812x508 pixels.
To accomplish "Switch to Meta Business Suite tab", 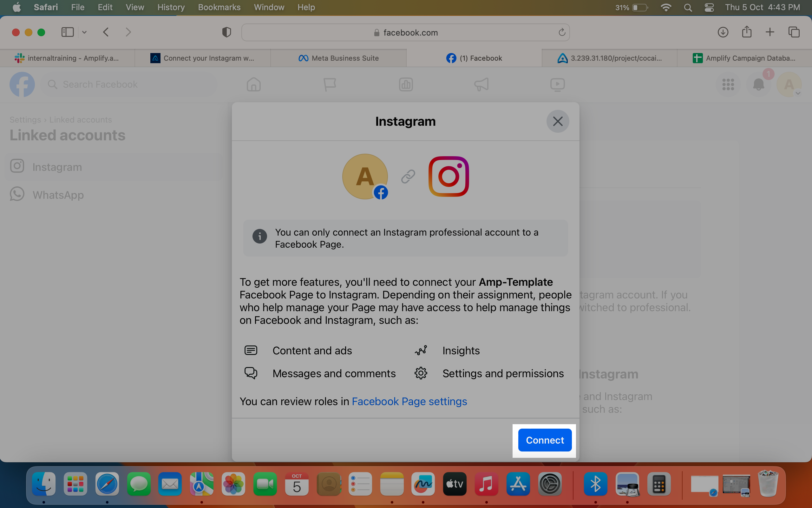I will pyautogui.click(x=338, y=58).
